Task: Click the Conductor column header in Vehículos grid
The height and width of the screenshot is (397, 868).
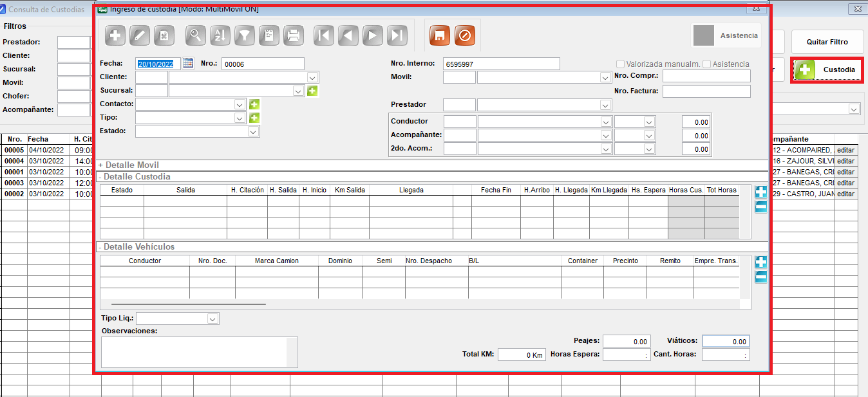Action: (145, 261)
